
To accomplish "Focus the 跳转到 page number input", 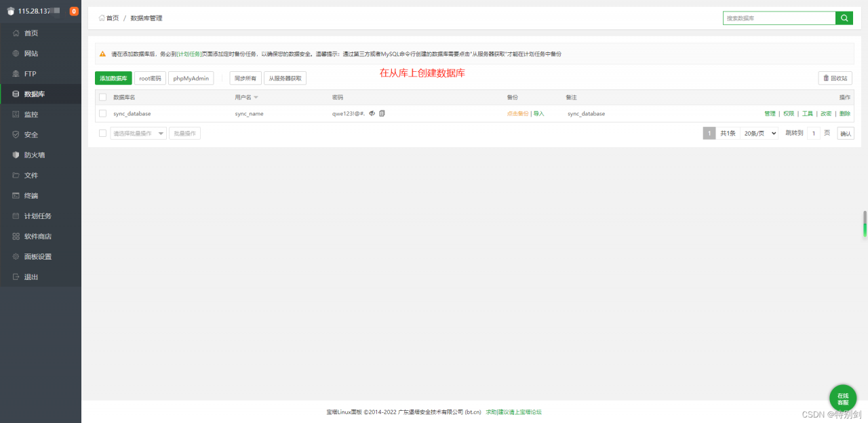I will pos(814,134).
